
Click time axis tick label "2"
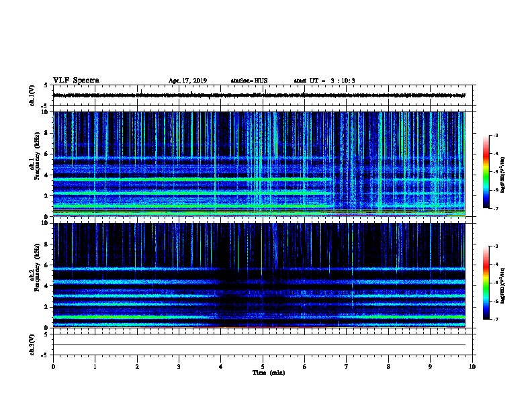[137, 366]
